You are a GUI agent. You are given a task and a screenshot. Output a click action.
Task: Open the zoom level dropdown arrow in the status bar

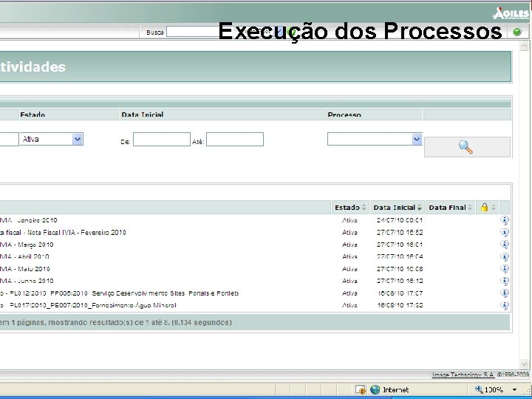(x=514, y=389)
